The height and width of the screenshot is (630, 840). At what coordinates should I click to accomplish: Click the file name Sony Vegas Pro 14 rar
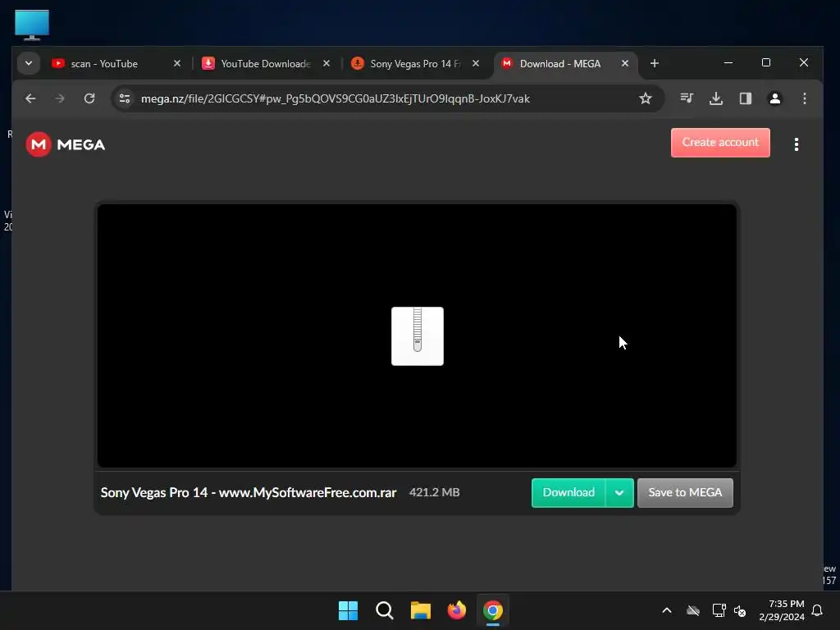(249, 492)
